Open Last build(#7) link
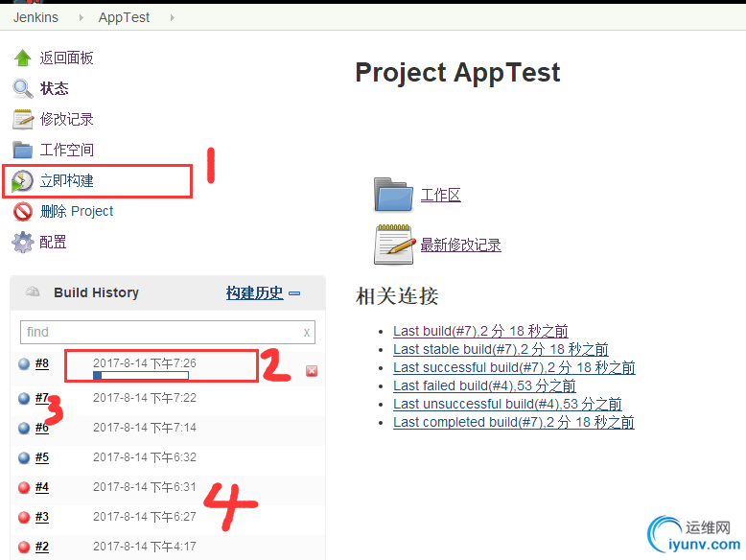This screenshot has height=560, width=746. pyautogui.click(x=480, y=331)
